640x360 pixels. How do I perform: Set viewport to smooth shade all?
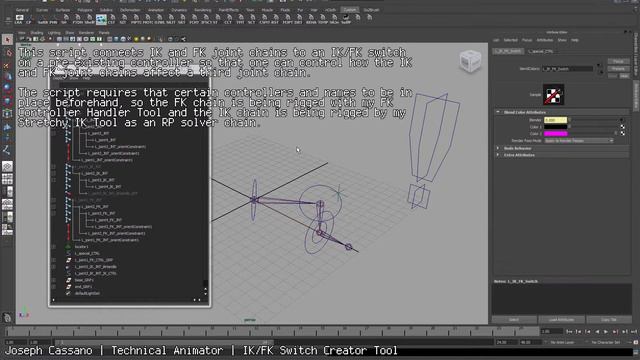[116, 39]
